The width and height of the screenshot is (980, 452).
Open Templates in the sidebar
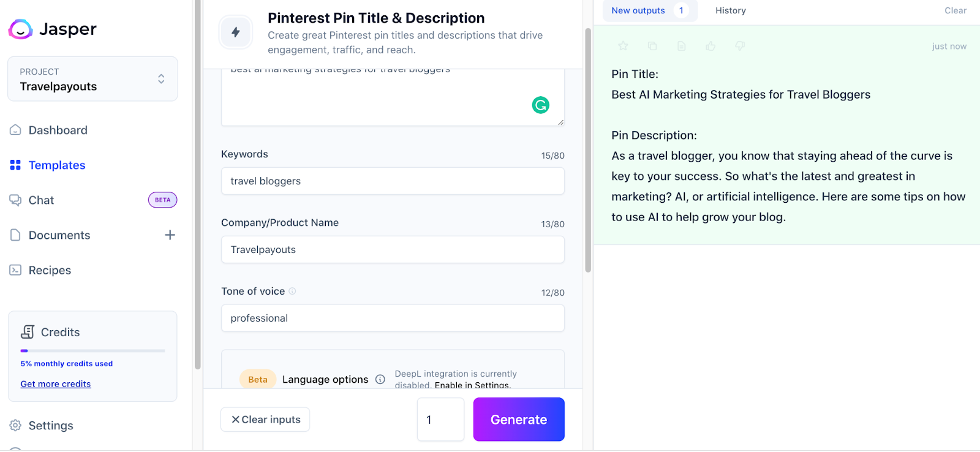coord(57,165)
